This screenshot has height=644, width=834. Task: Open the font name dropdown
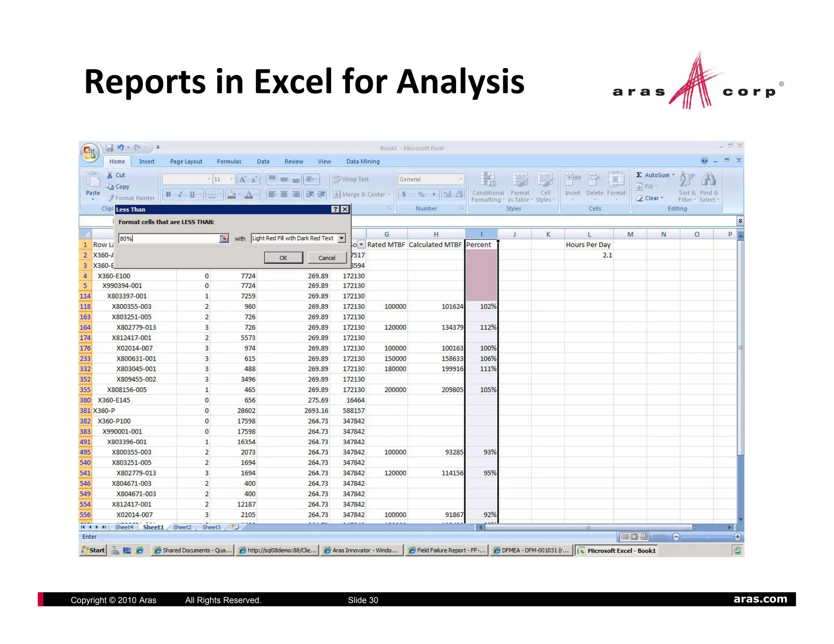click(x=208, y=179)
